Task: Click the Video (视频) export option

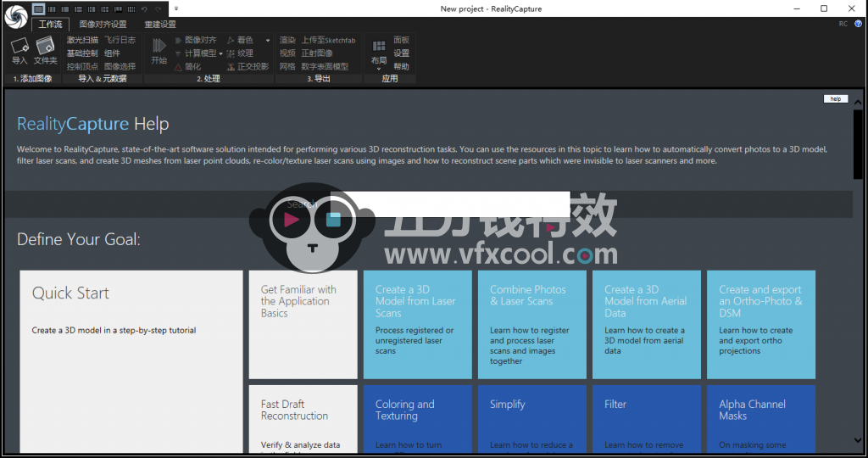Action: click(287, 53)
